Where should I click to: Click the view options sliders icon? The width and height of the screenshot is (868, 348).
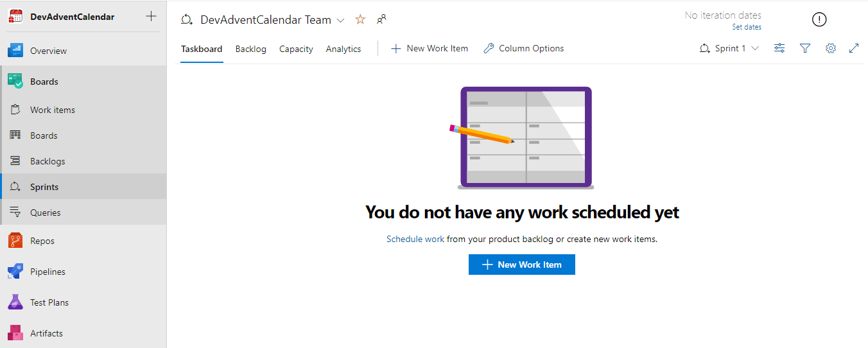[779, 48]
